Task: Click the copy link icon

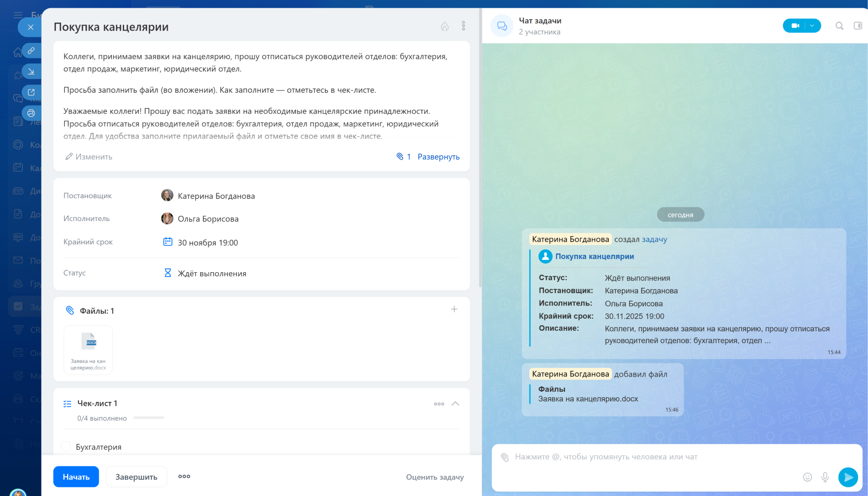Action: tap(31, 51)
